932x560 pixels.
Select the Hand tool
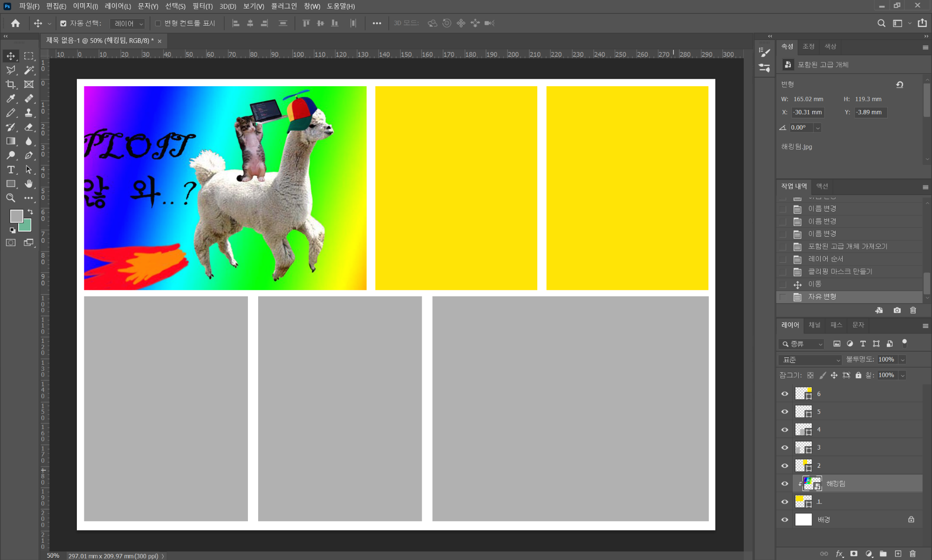(29, 184)
